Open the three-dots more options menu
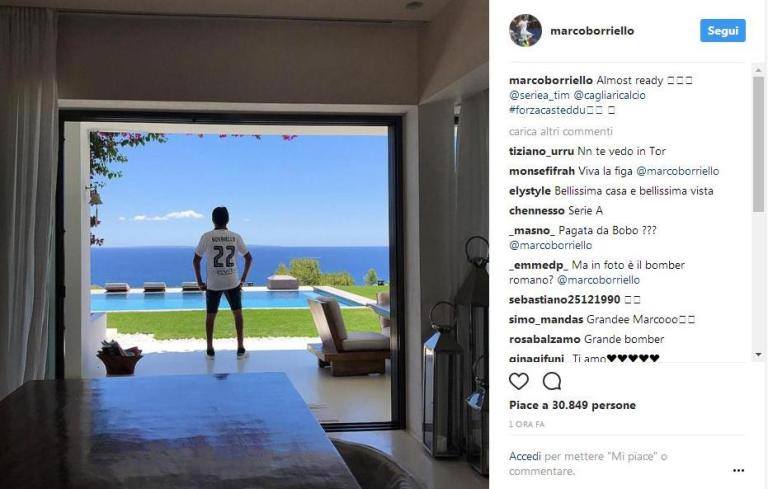Screen dimensions: 768x489 [x=739, y=470]
